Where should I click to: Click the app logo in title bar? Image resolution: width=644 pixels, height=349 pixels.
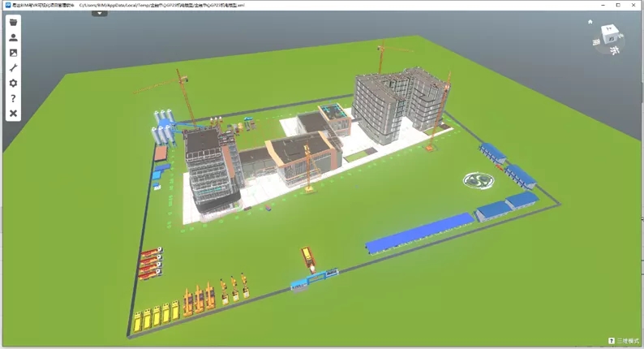coord(7,5)
